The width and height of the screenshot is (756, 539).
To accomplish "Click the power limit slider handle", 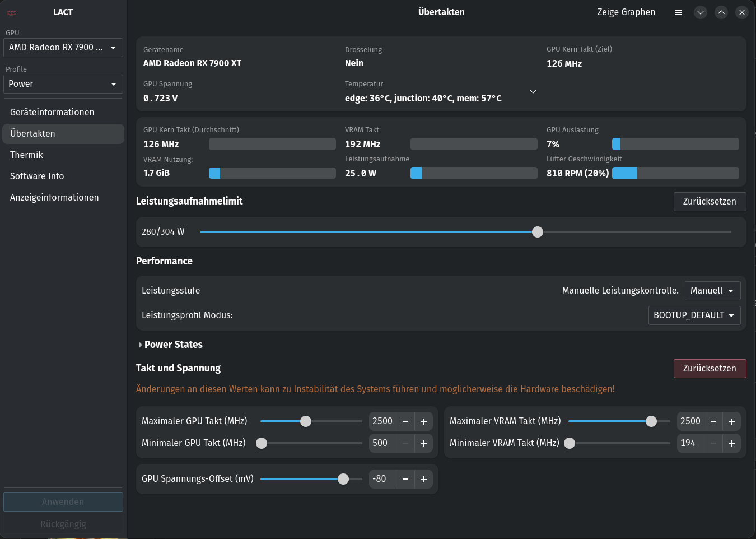I will click(538, 232).
